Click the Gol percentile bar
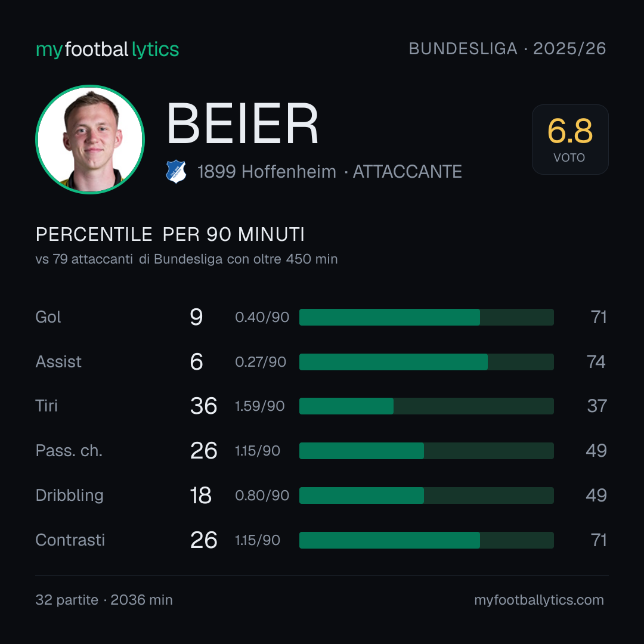The width and height of the screenshot is (644, 644). (426, 317)
